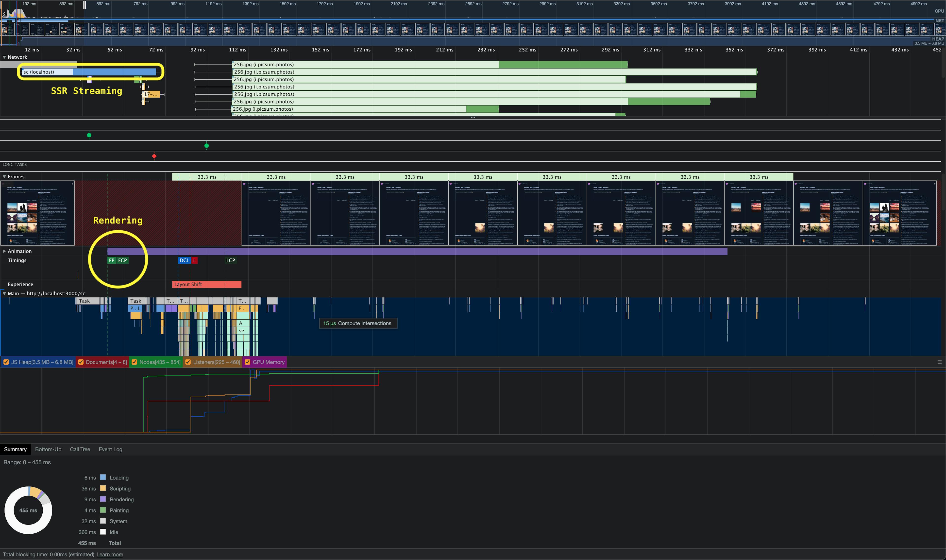Viewport: 946px width, 560px height.
Task: Disable the GPU Memory checkbox
Action: (x=248, y=362)
